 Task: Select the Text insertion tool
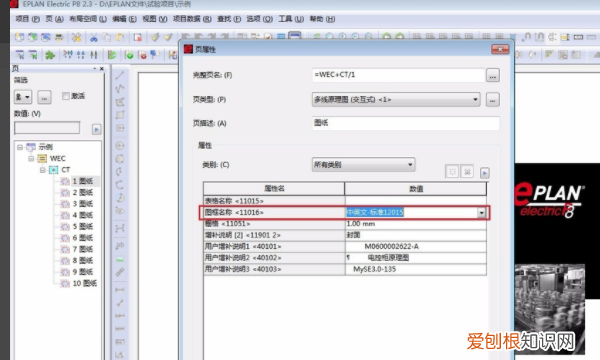(x=120, y=245)
